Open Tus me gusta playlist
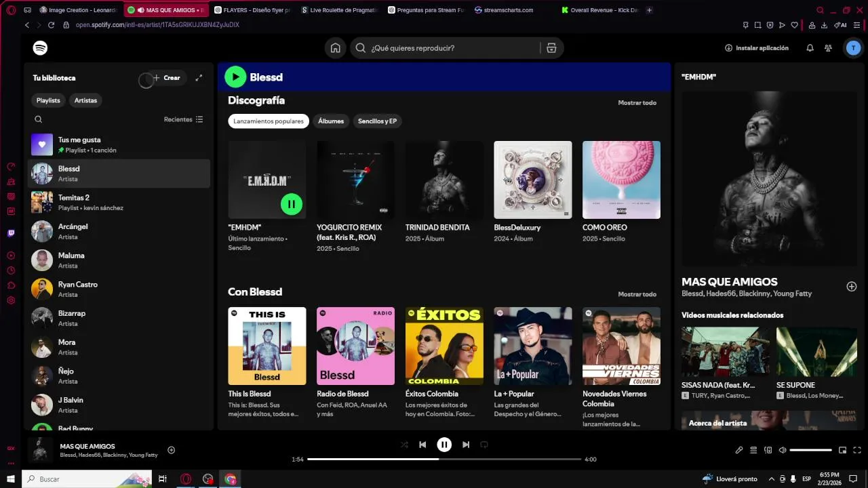868x488 pixels. [119, 144]
